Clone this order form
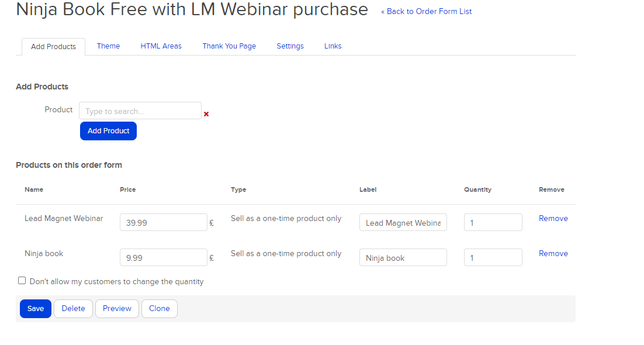The image size is (644, 345). coord(160,308)
